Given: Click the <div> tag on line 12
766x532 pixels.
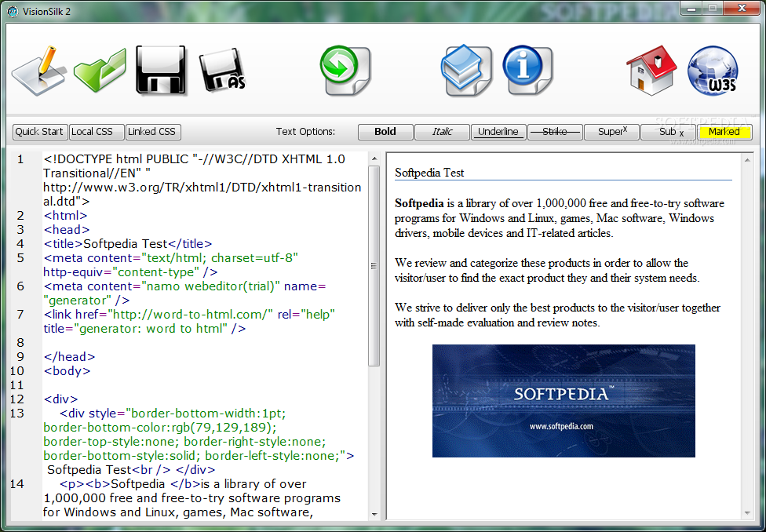Looking at the screenshot, I should click(x=60, y=399).
